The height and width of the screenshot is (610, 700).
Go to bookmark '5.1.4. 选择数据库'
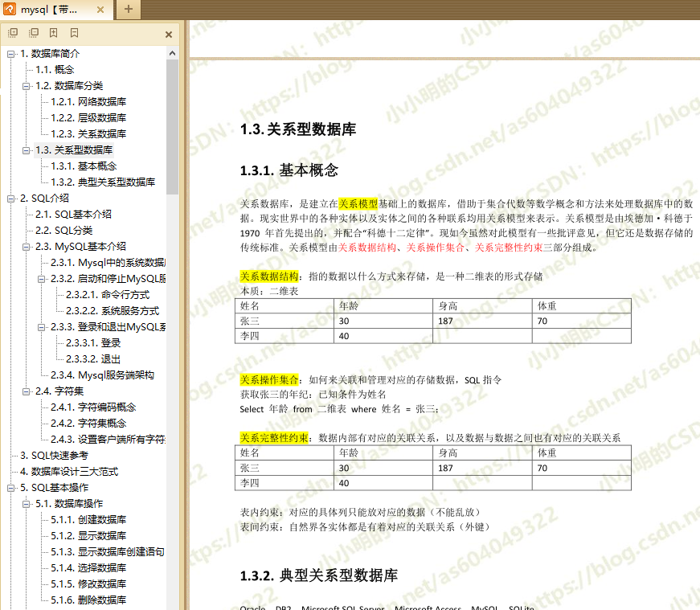[88, 568]
